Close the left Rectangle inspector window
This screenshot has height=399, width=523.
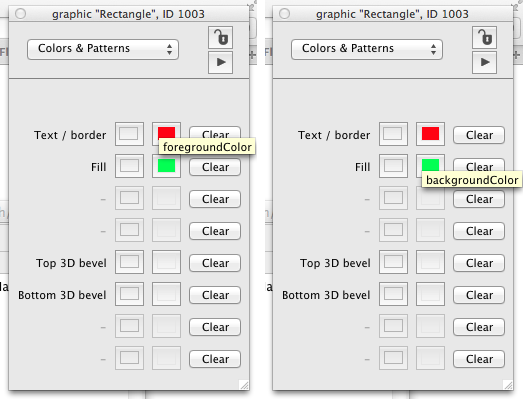point(21,14)
